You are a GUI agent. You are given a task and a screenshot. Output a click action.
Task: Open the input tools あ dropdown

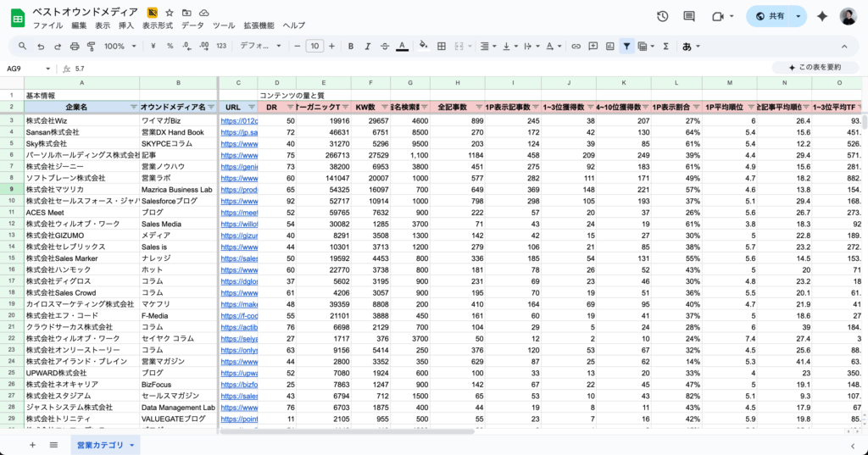(691, 47)
